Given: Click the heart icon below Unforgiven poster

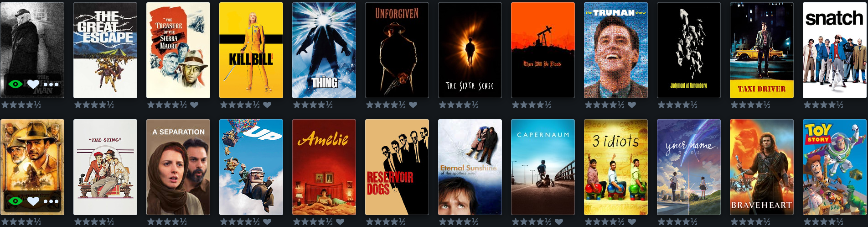Looking at the screenshot, I should 413,105.
